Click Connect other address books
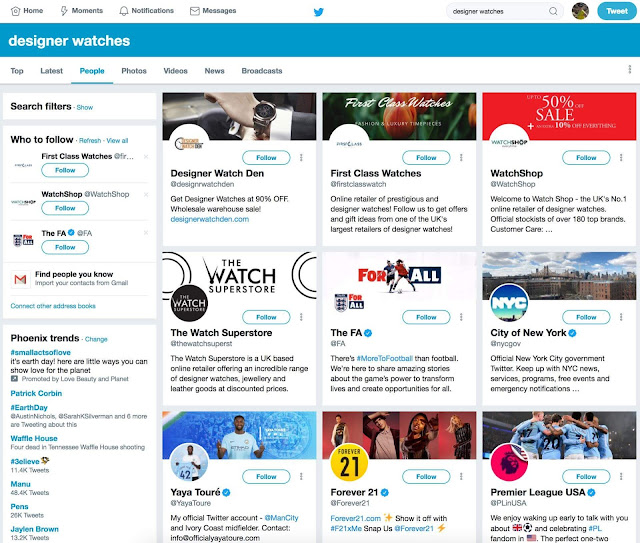Image resolution: width=640 pixels, height=543 pixels. 53,306
